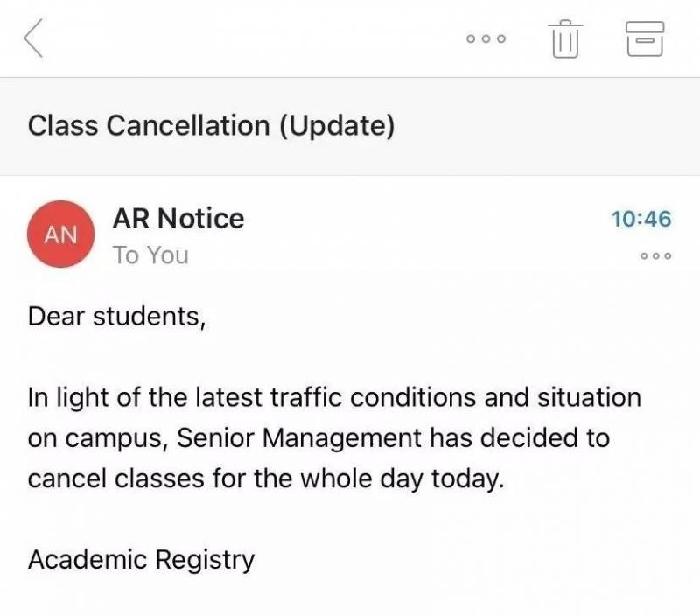
Task: Expand the "To You" recipient details
Action: point(150,256)
